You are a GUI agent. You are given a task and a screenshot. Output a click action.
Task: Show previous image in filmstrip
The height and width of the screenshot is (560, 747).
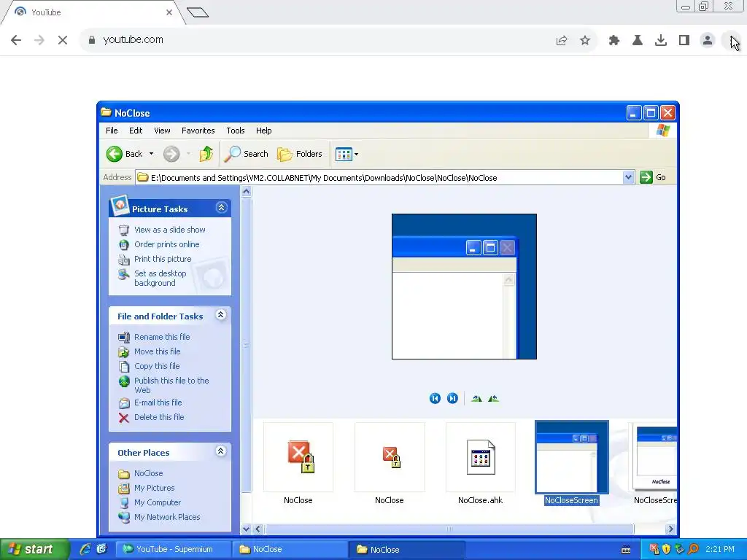pos(435,398)
